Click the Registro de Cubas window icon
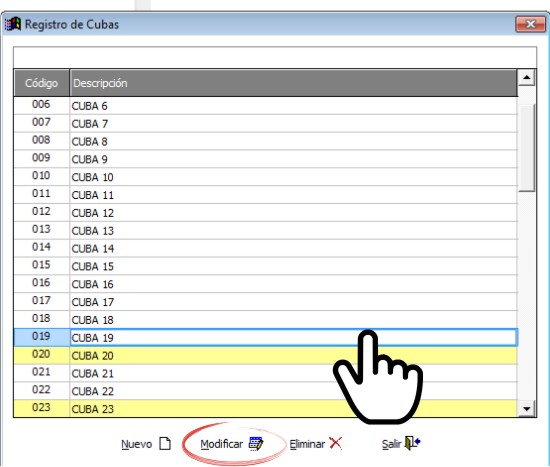 [13, 24]
